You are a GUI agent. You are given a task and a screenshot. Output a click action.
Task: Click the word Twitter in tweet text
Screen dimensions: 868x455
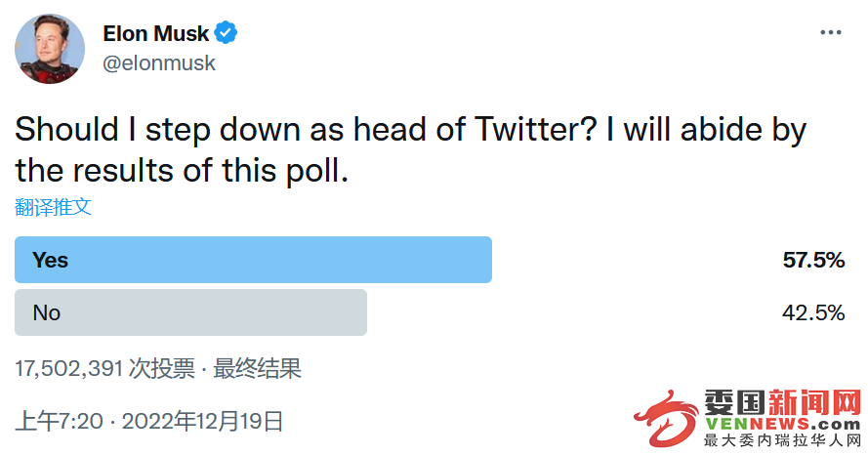coord(536,130)
